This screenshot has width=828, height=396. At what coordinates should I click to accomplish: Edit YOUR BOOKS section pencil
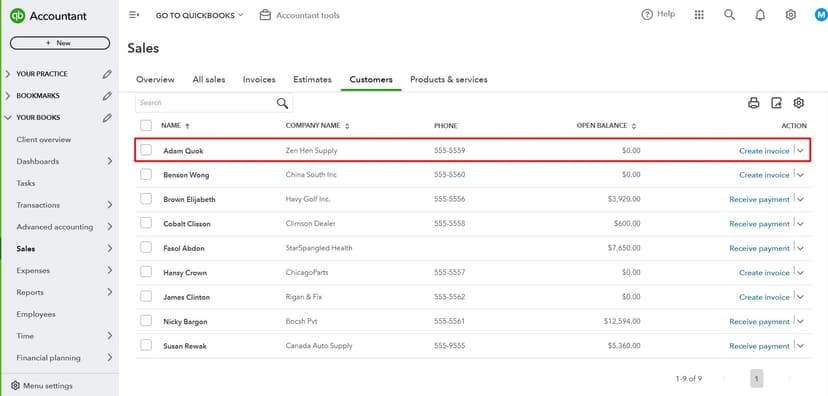point(107,118)
